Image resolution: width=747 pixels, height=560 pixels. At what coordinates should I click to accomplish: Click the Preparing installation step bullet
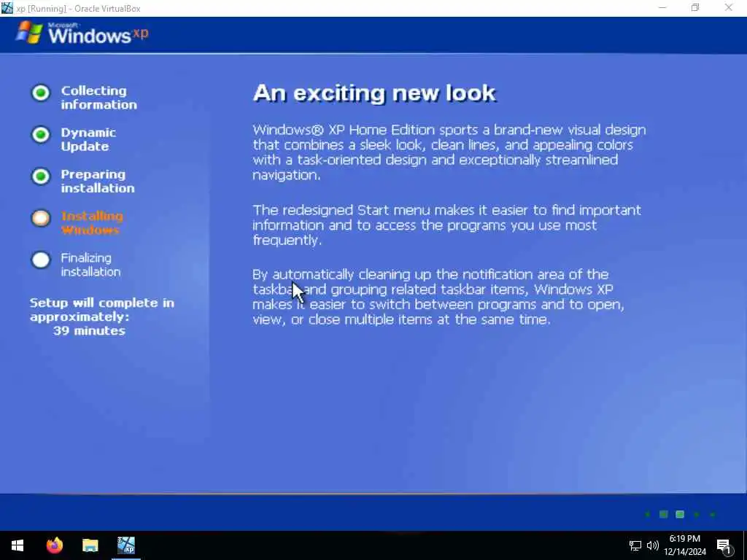click(x=41, y=176)
